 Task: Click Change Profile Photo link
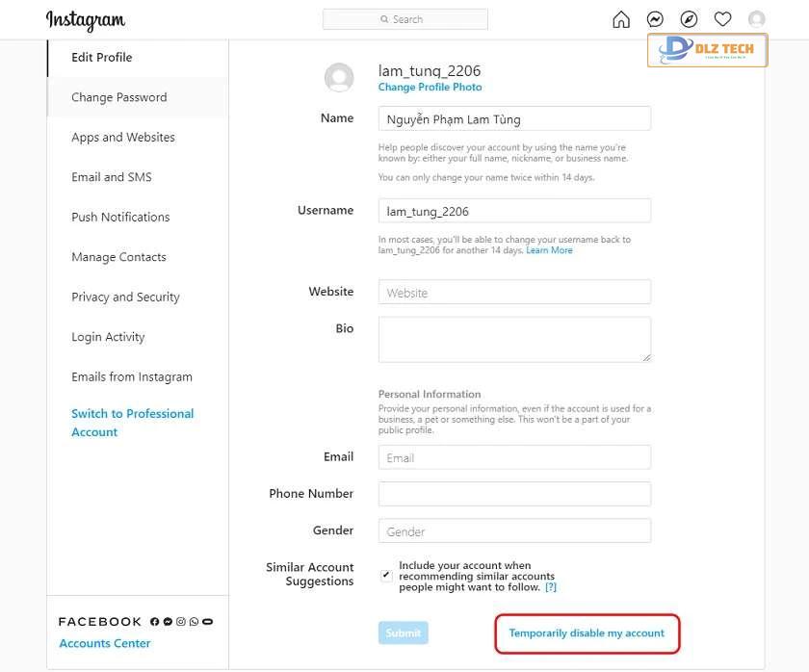pos(430,88)
